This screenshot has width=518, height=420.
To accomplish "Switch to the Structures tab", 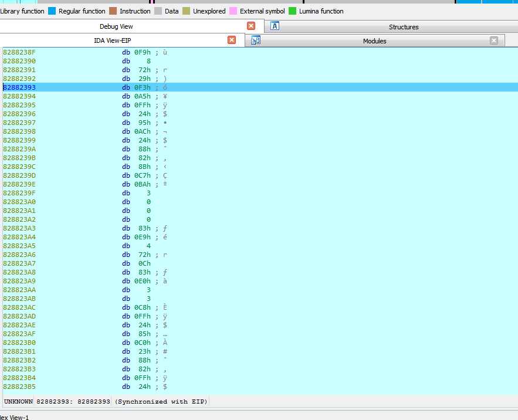I will point(404,27).
